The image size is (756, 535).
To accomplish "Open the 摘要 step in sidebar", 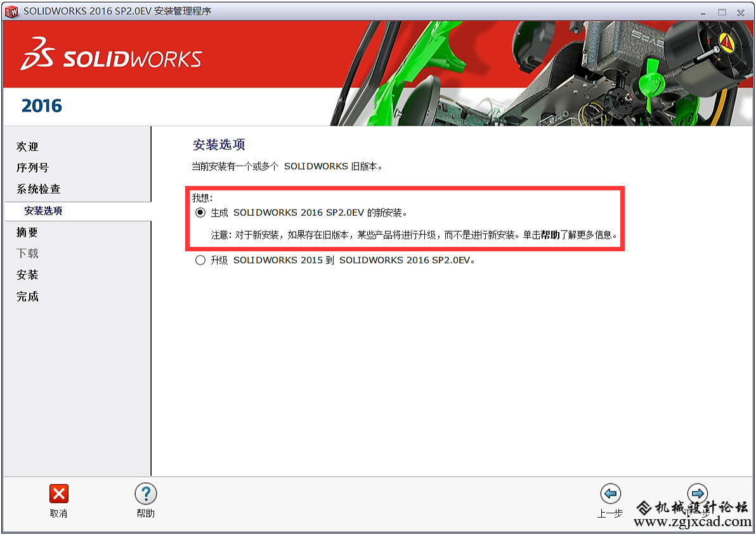I will 27,232.
